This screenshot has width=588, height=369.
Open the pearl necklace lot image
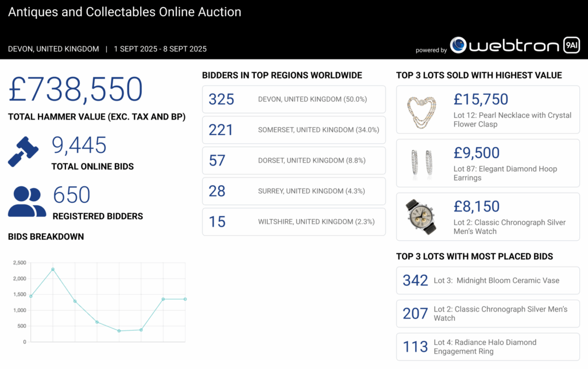pyautogui.click(x=421, y=110)
